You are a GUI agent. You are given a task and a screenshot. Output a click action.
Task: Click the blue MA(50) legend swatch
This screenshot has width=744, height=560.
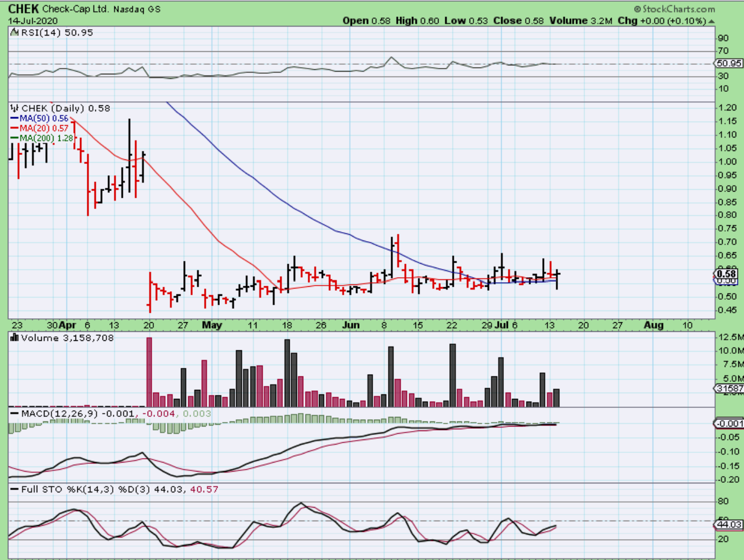coord(15,119)
